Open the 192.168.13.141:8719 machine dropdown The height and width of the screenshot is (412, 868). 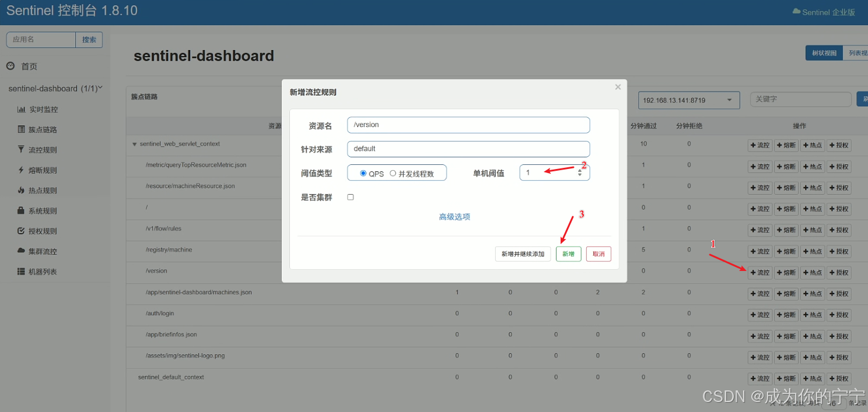689,100
